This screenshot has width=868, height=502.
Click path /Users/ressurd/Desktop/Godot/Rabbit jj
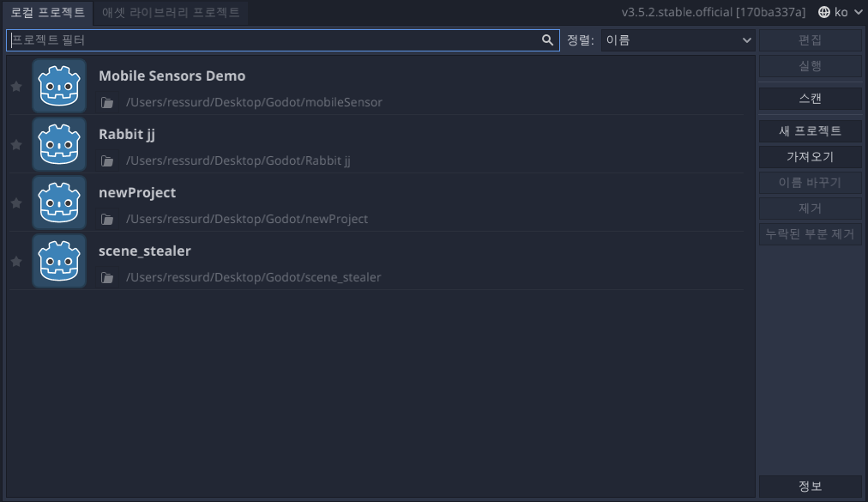point(238,160)
